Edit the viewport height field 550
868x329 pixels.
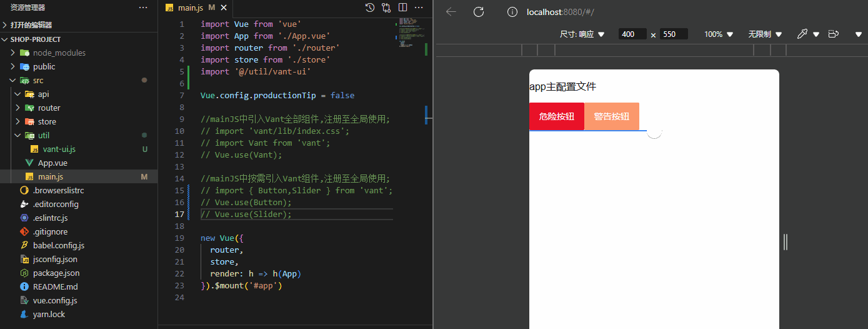point(674,34)
